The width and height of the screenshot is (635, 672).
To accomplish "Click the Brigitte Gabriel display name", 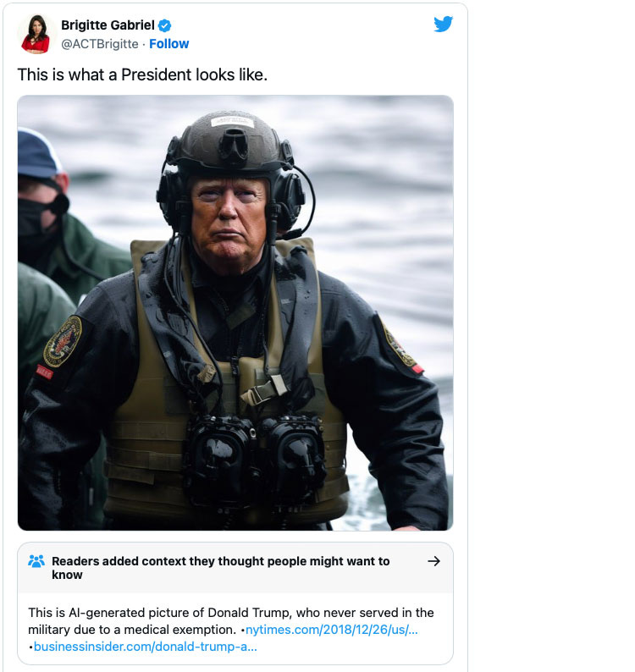I will (108, 25).
